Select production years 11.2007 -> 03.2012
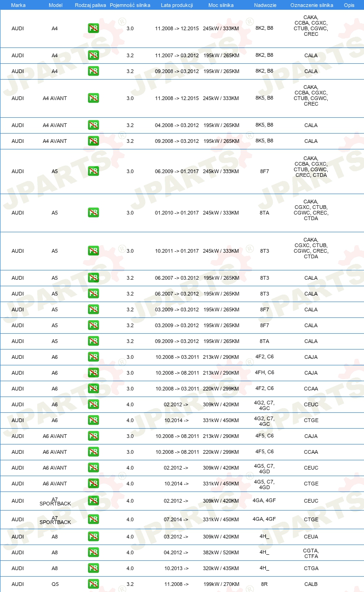The height and width of the screenshot is (592, 364). coord(177,55)
